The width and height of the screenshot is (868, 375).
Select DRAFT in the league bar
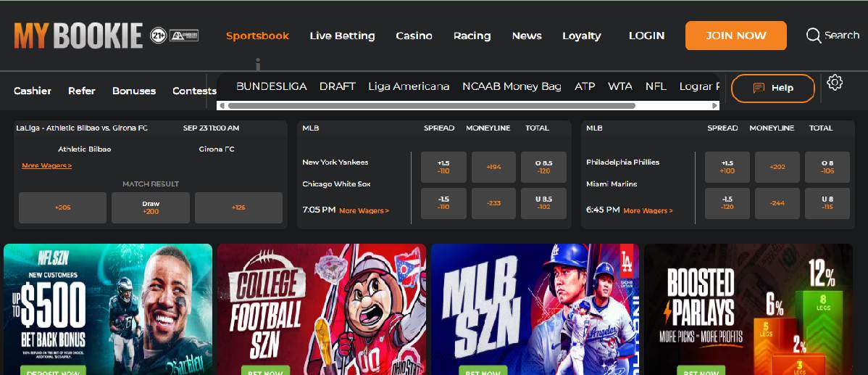[337, 86]
